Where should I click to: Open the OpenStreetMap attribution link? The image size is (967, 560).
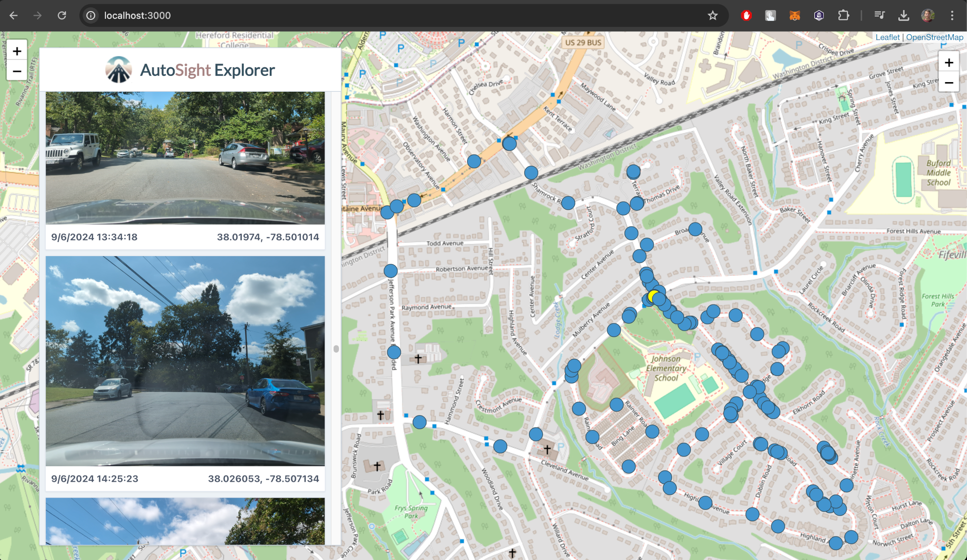[x=934, y=37]
